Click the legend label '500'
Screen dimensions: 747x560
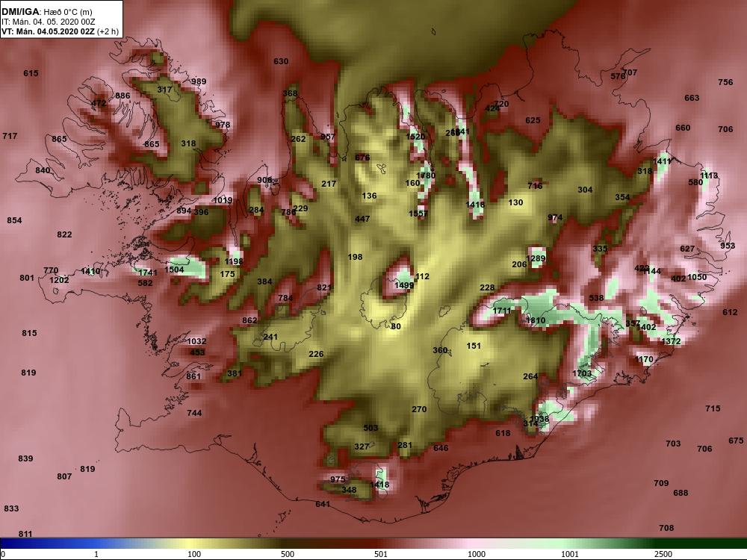click(x=288, y=554)
